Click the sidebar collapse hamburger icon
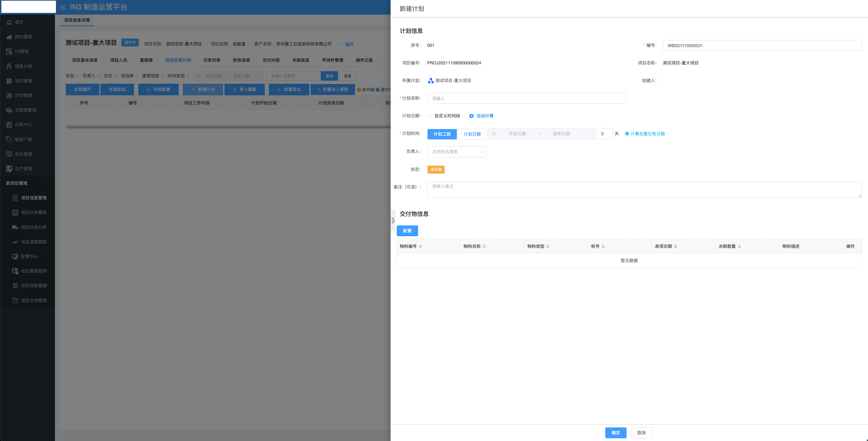Screen dimensions: 868x441 (x=63, y=7)
